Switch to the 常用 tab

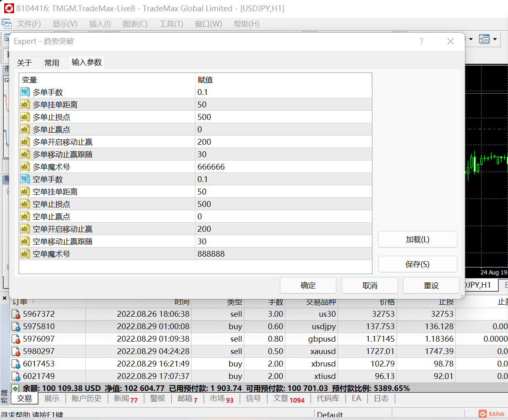click(x=52, y=63)
